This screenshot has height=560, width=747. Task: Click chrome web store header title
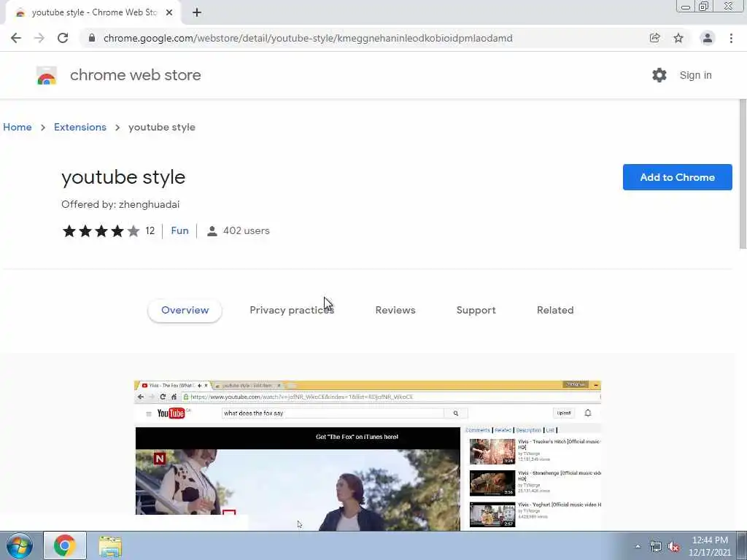(135, 75)
